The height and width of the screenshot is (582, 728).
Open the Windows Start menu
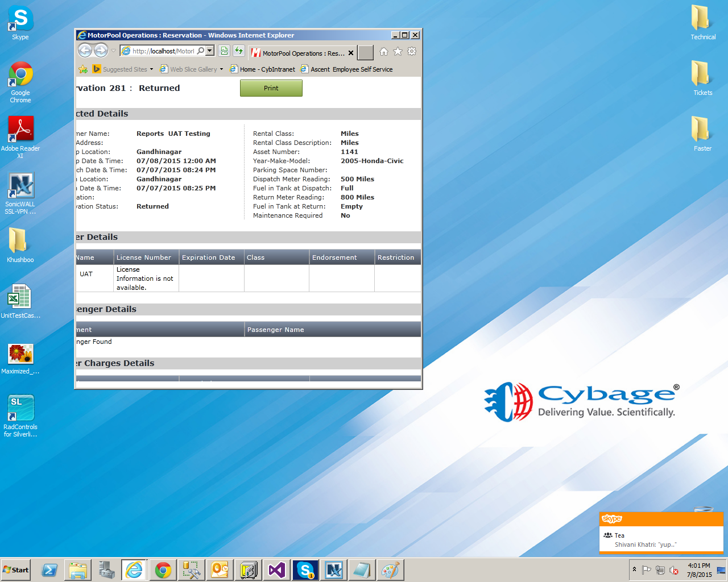coord(16,570)
